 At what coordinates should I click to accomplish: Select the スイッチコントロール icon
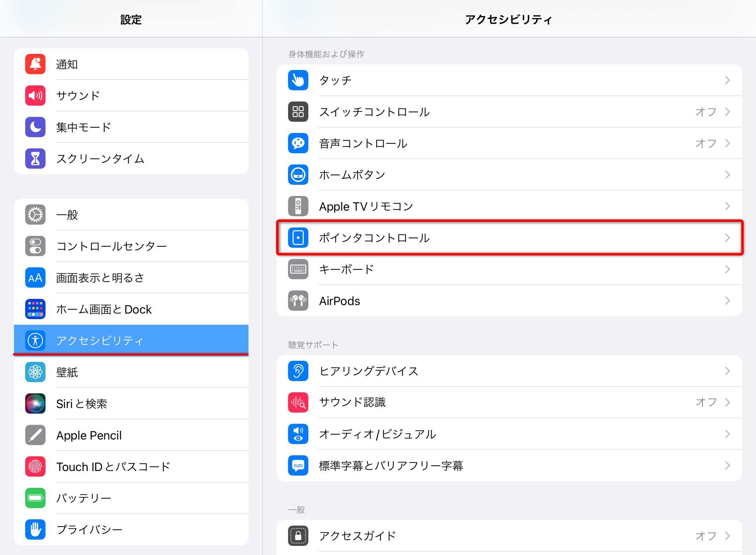click(298, 112)
